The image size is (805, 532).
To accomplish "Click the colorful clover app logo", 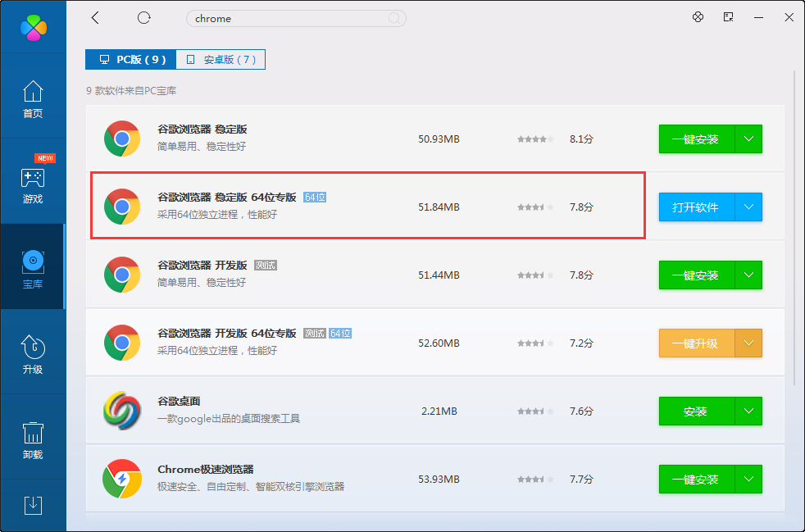I will click(x=34, y=27).
